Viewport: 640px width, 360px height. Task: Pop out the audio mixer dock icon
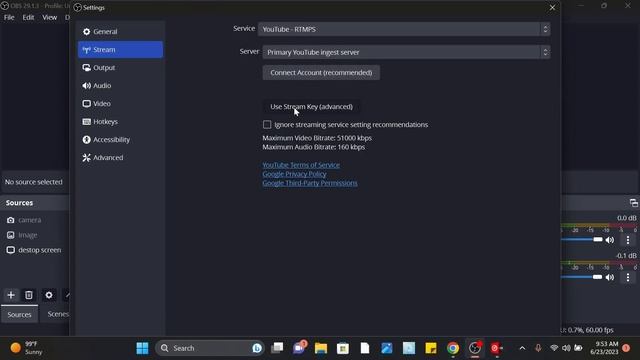pos(633,203)
